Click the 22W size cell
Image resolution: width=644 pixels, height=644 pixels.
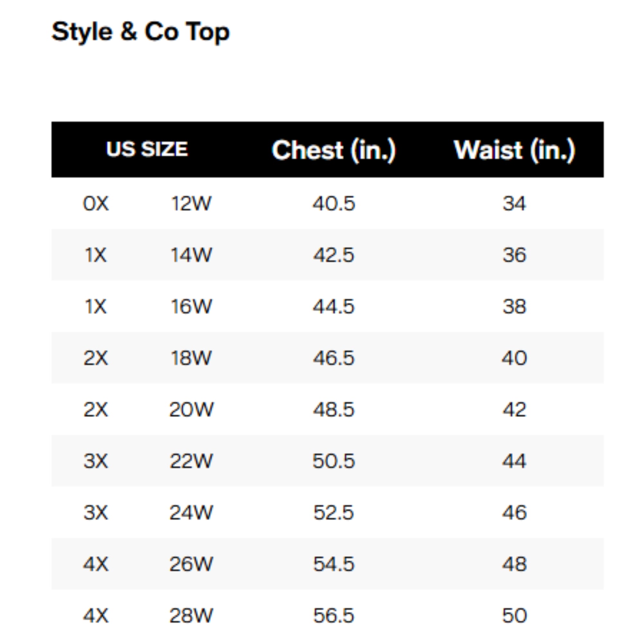click(191, 461)
